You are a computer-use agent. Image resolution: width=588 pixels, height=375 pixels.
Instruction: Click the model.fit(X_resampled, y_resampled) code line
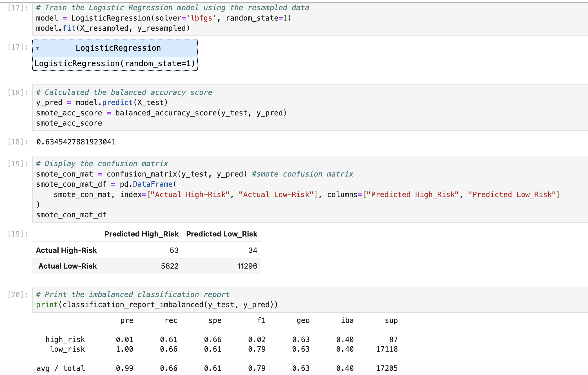113,28
